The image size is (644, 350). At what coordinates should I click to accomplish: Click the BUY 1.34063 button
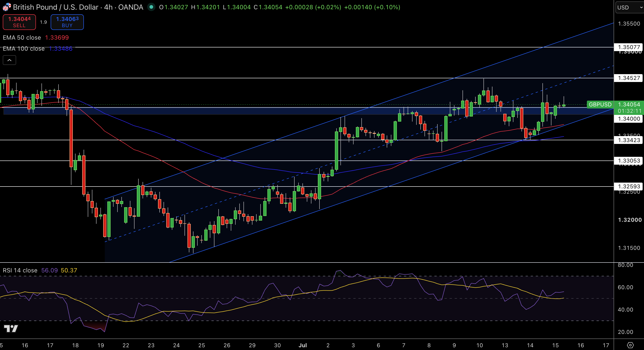click(67, 22)
